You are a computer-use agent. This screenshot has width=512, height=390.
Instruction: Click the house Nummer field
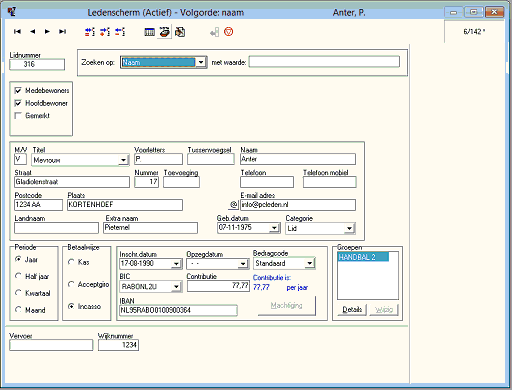(x=146, y=182)
